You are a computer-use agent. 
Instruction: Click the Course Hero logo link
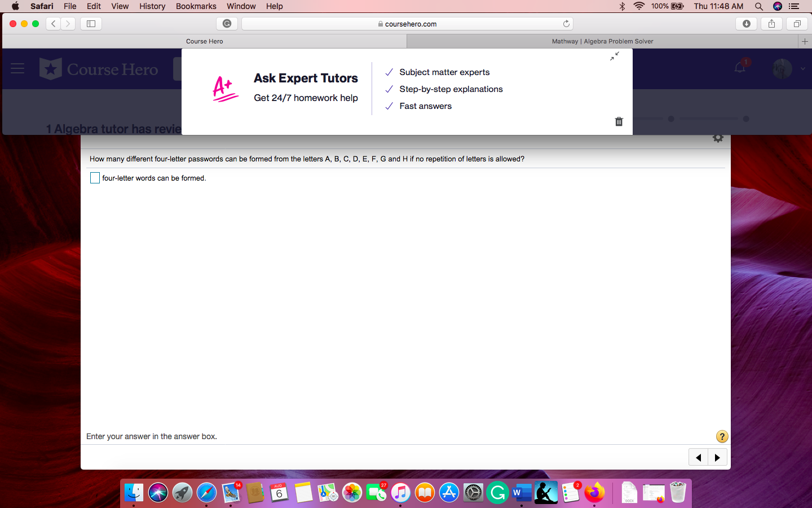(99, 69)
